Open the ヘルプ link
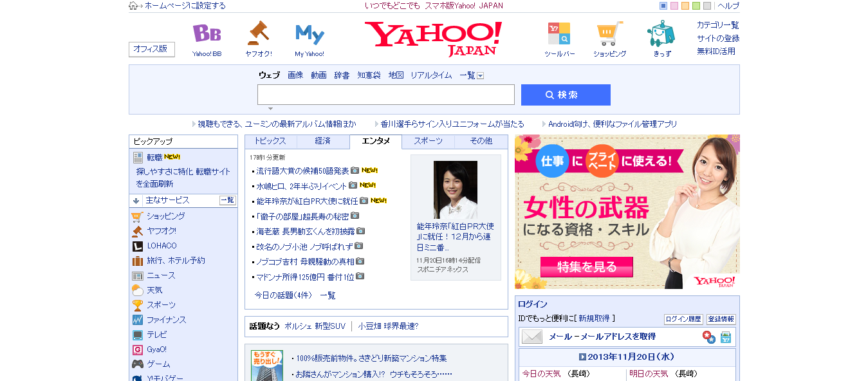 [x=728, y=6]
